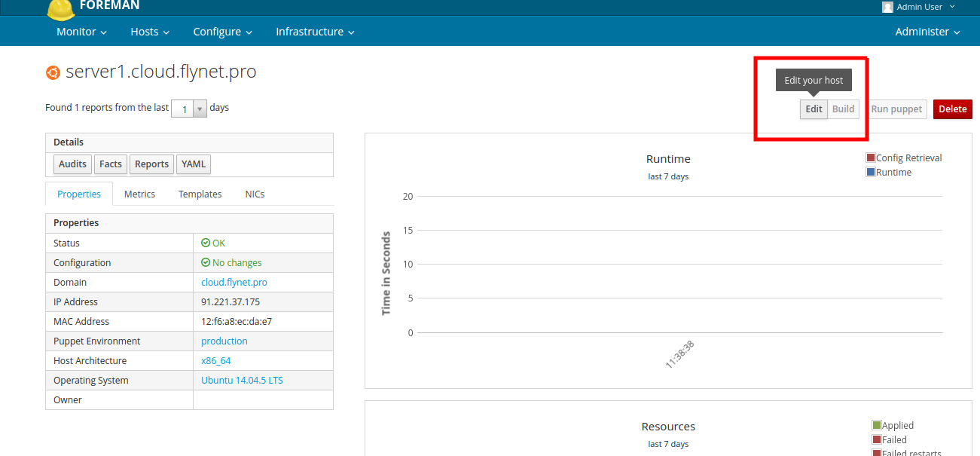980x456 pixels.
Task: Click the green OK status check icon
Action: click(206, 243)
